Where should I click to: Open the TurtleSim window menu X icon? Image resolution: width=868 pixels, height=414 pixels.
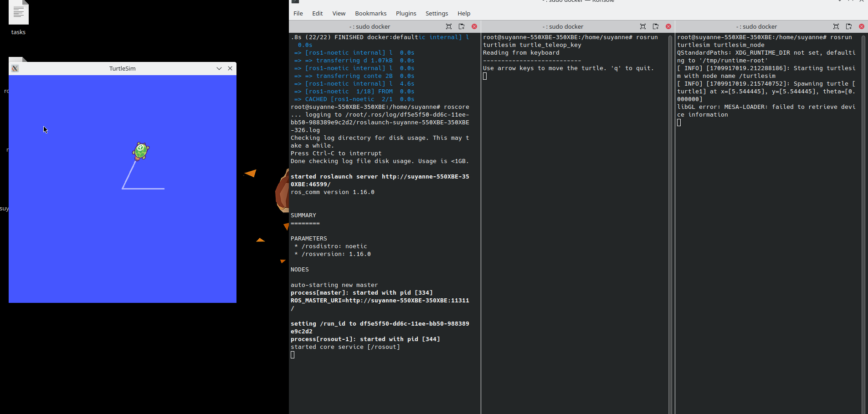pos(15,68)
